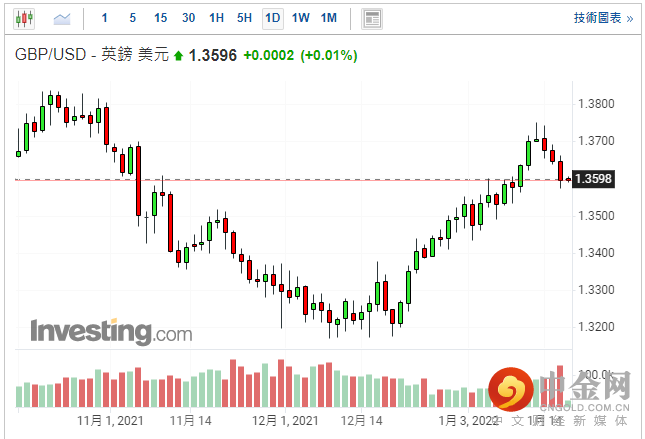Switch to the 30 minute interval
Screen dimensions: 645x439
189,18
